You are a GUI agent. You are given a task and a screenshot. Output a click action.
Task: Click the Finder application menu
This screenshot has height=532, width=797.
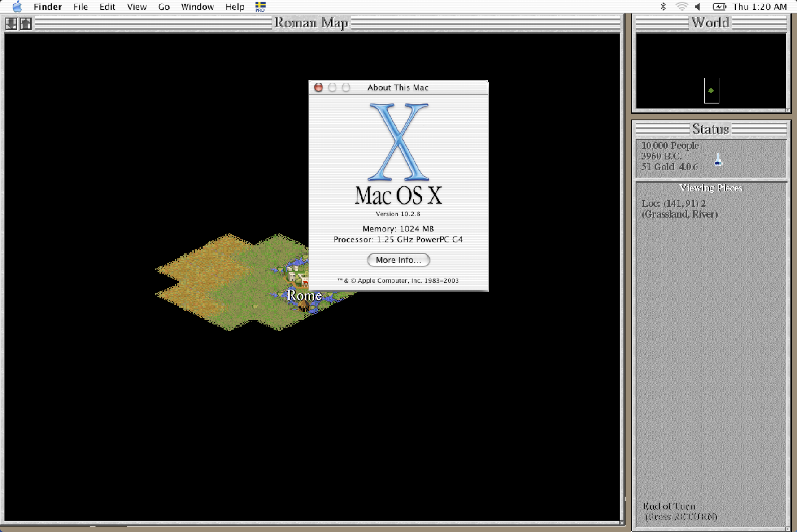pyautogui.click(x=48, y=7)
